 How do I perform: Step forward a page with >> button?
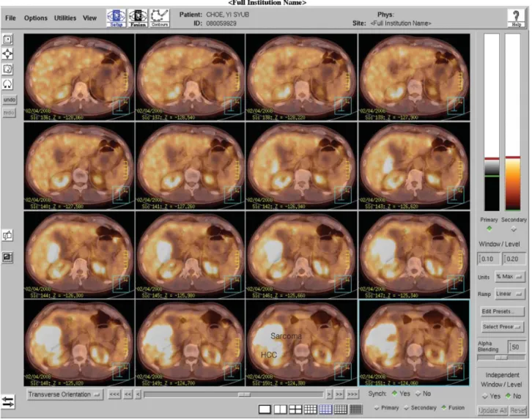339,394
